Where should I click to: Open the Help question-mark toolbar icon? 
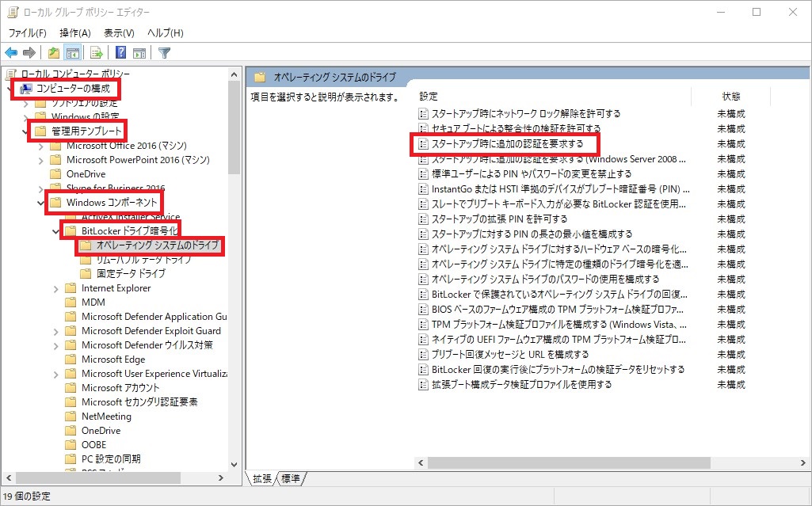tap(120, 53)
